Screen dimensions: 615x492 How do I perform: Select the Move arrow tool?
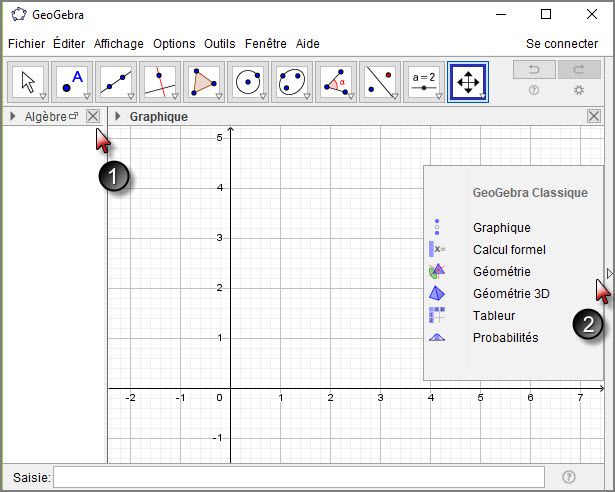tap(28, 82)
